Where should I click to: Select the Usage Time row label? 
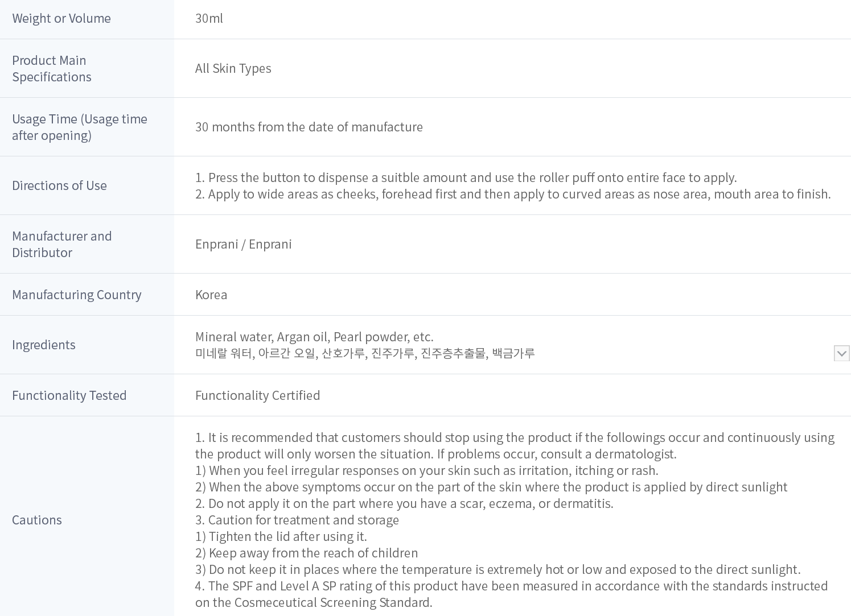click(80, 127)
